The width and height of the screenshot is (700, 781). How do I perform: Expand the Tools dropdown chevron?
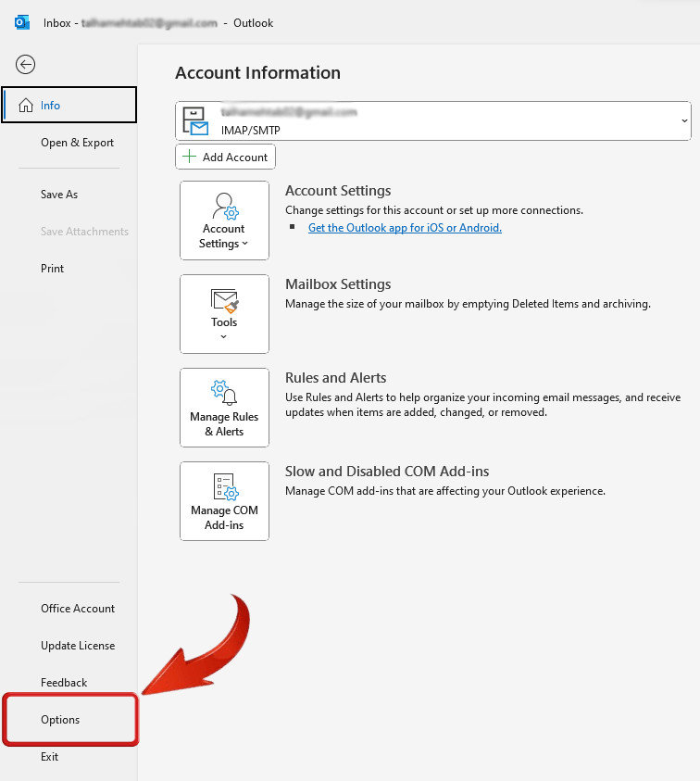[x=223, y=336]
